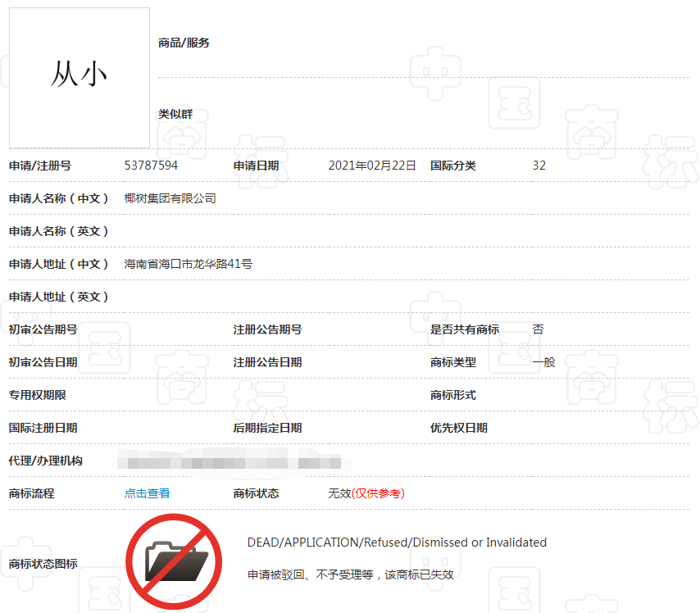Click the 商标状态图标 label
The width and height of the screenshot is (700, 613).
point(43,564)
